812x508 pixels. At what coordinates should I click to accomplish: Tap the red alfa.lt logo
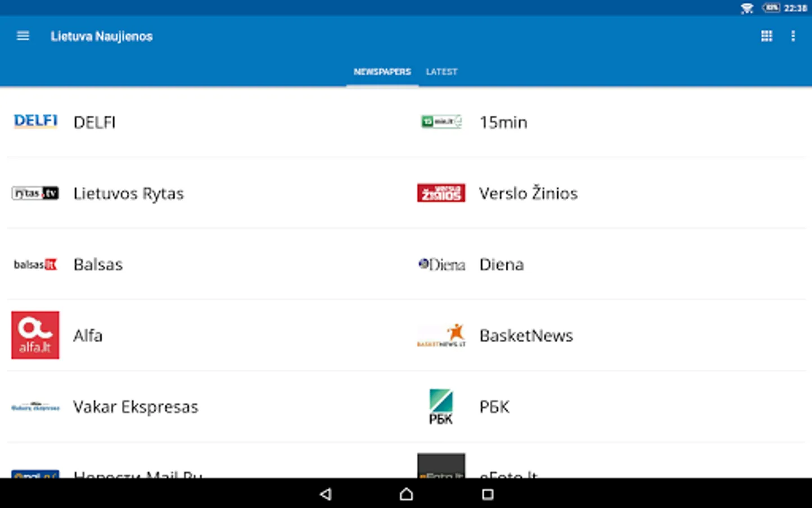click(35, 335)
